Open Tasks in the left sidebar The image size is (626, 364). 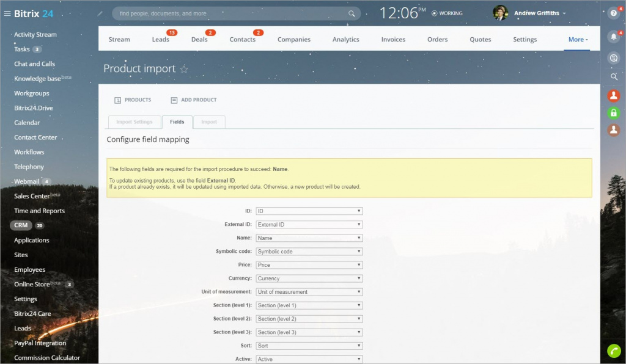point(22,49)
